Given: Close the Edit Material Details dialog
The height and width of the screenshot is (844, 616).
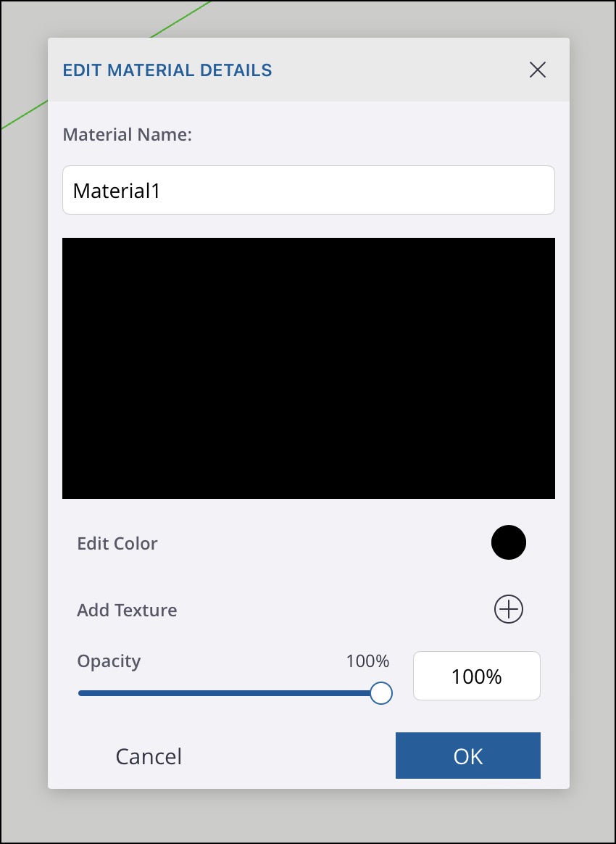Looking at the screenshot, I should 538,70.
